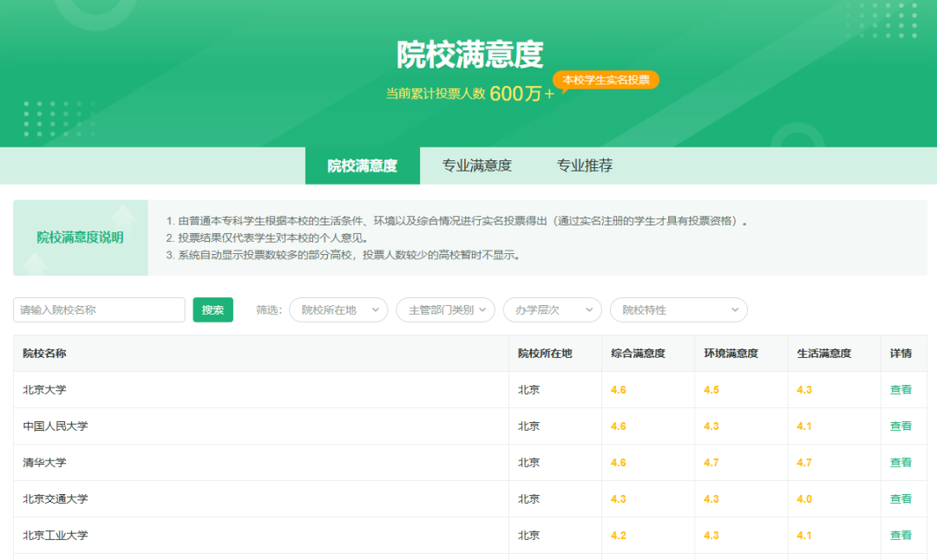Open the 主管部门类别 filter dropdown
The height and width of the screenshot is (560, 937).
[x=446, y=309]
